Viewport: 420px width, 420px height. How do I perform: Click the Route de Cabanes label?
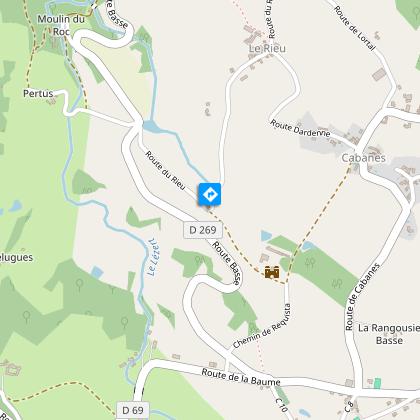click(363, 297)
